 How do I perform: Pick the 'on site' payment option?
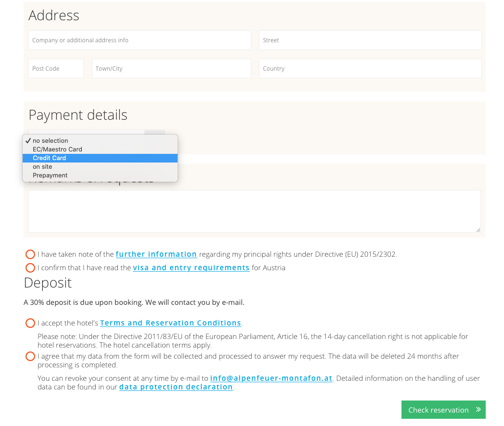tap(42, 167)
